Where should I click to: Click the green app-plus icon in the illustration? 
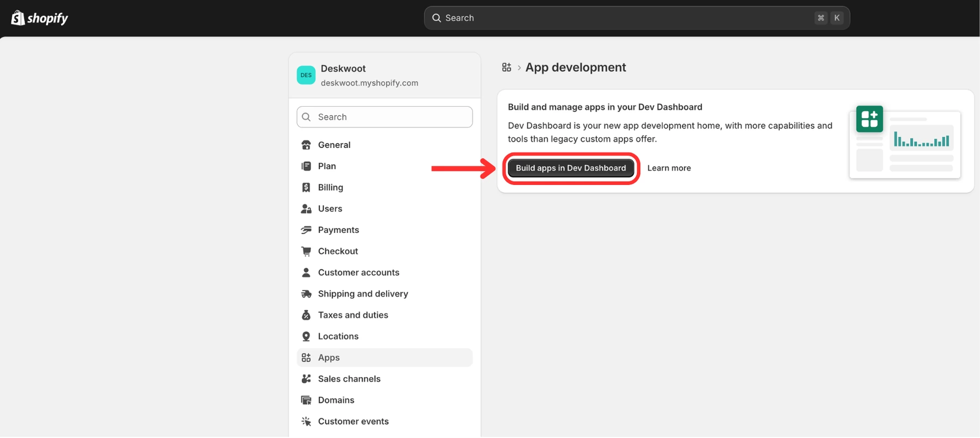click(869, 119)
